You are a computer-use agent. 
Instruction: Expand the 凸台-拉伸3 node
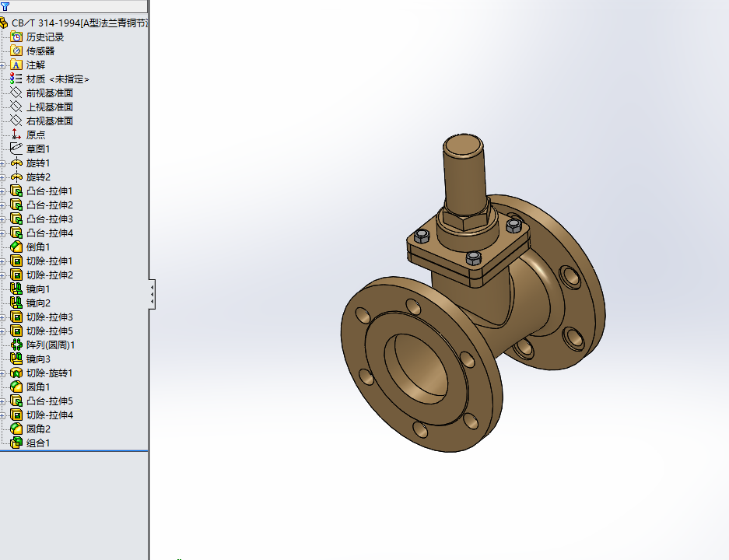click(x=2, y=219)
